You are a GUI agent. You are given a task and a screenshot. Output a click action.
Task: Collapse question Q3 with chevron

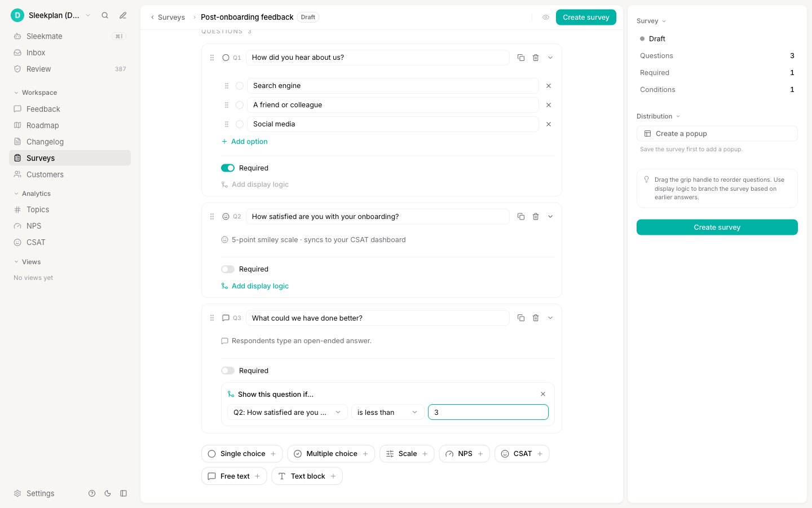[550, 318]
